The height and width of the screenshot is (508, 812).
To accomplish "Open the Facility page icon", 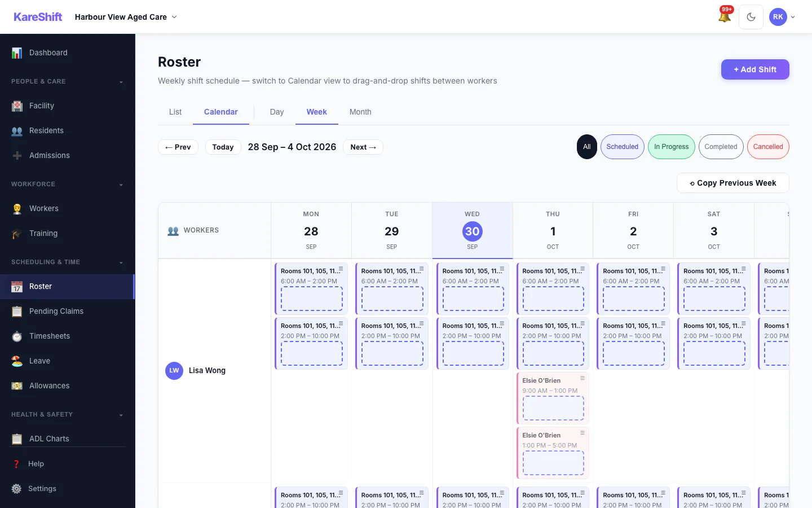I will [x=17, y=106].
